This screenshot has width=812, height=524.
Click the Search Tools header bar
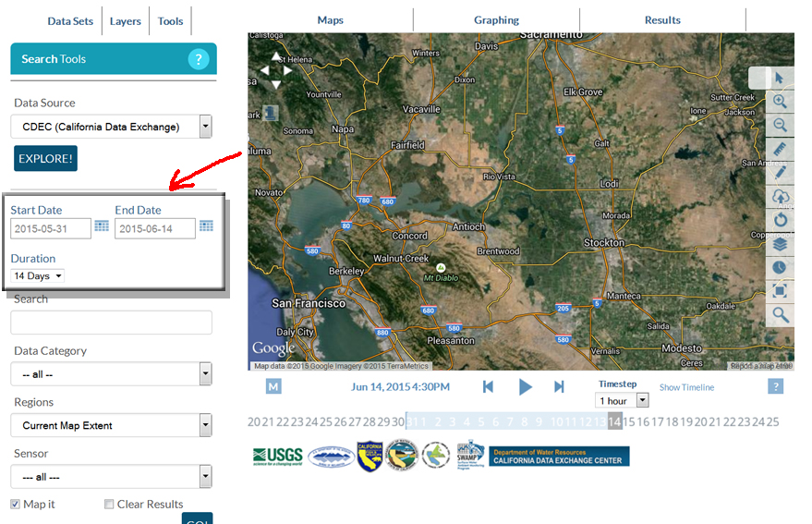tap(114, 58)
